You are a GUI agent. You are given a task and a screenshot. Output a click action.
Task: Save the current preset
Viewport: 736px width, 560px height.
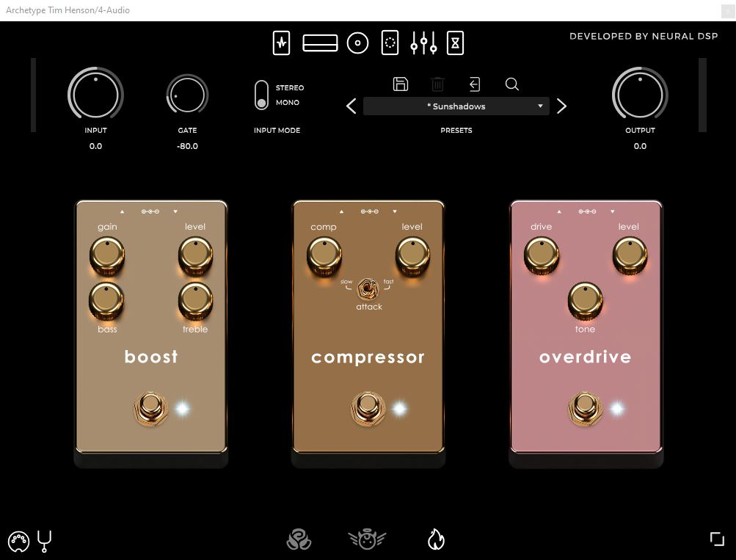(401, 84)
